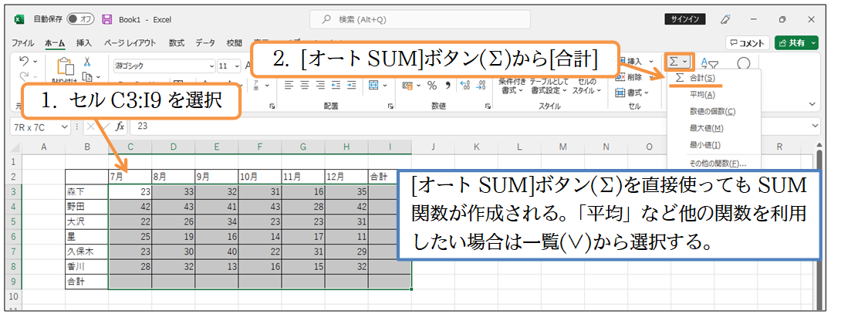Click the Name Box showing 7R x 7C

click(39, 127)
